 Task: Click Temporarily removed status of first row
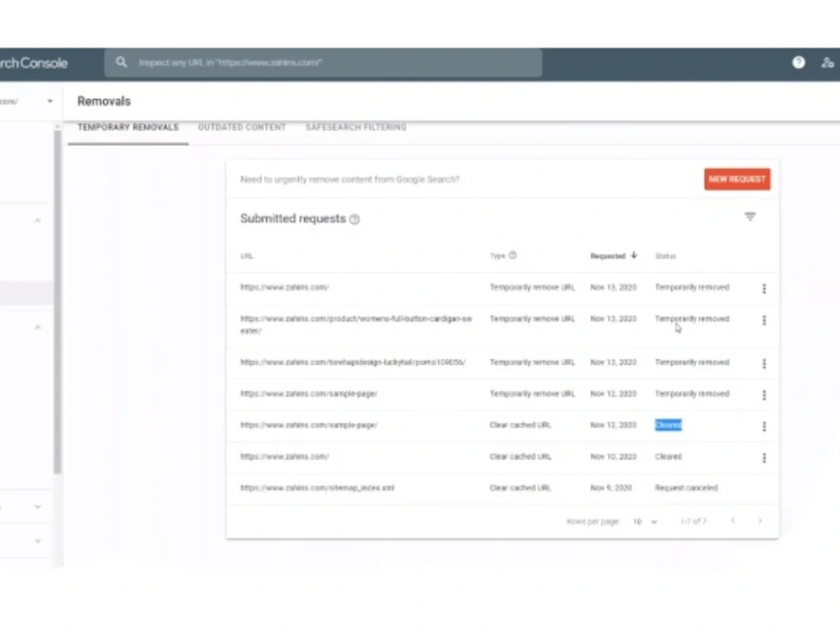click(691, 287)
